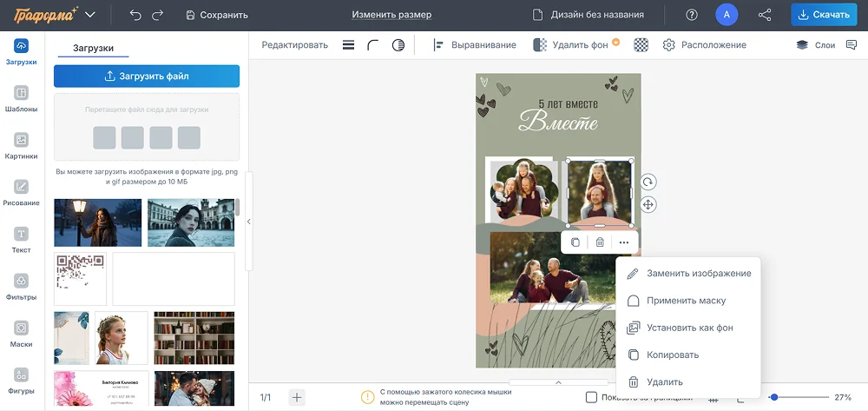Screen dimensions: 868x411
Task: Click the Изменить размер link
Action: [391, 15]
